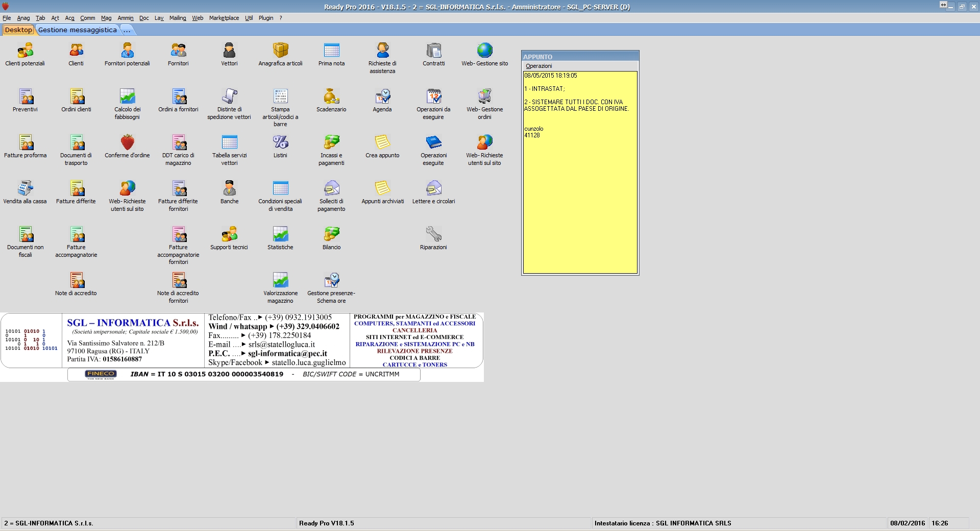Open the Contratti icon
980x531 pixels.
coord(433,51)
